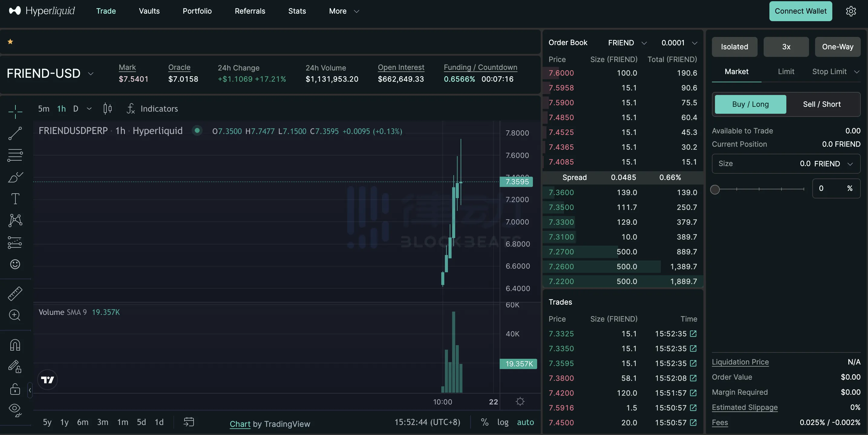Toggle magnet snap mode
This screenshot has width=868, height=435.
click(x=15, y=345)
